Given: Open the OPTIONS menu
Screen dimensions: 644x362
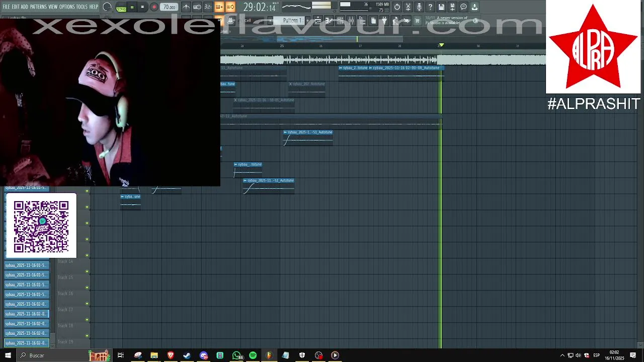Looking at the screenshot, I should point(67,7).
